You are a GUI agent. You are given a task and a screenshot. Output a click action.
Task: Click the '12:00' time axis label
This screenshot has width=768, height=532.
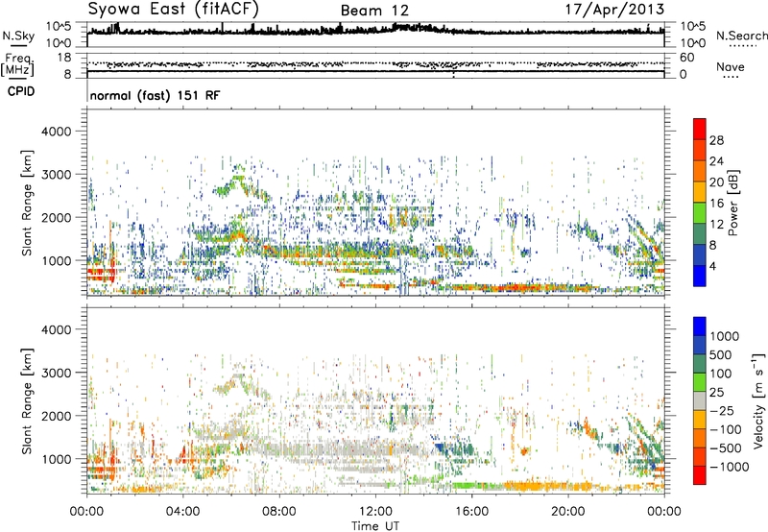375,512
